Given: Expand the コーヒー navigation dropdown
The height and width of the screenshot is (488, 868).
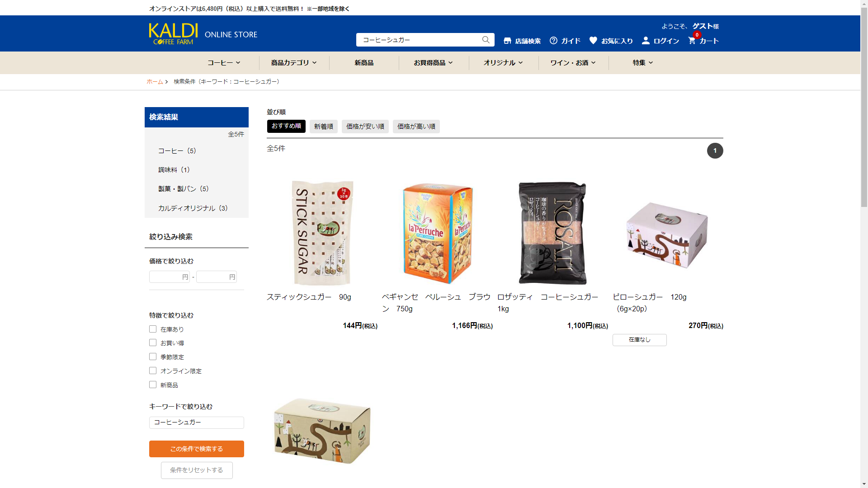Looking at the screenshot, I should tap(224, 63).
